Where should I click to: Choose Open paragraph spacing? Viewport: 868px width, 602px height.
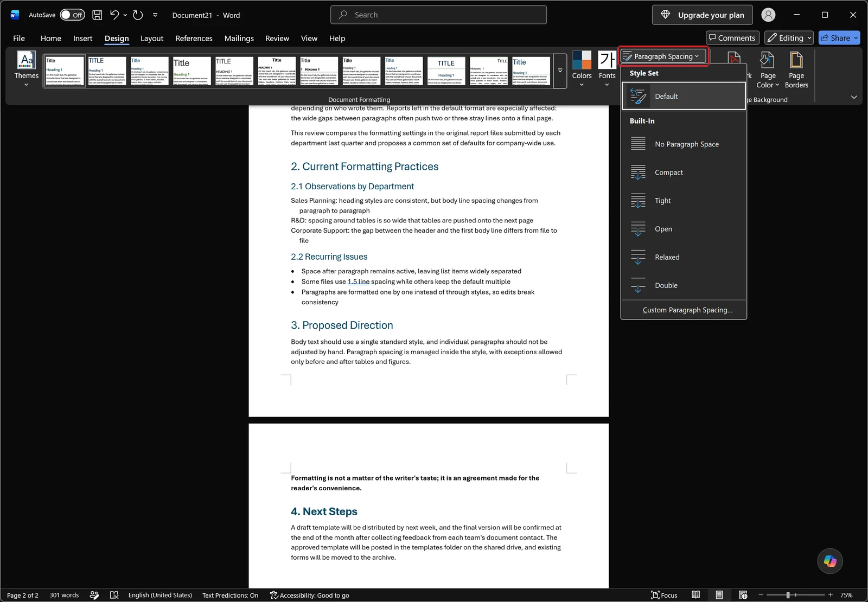point(684,229)
